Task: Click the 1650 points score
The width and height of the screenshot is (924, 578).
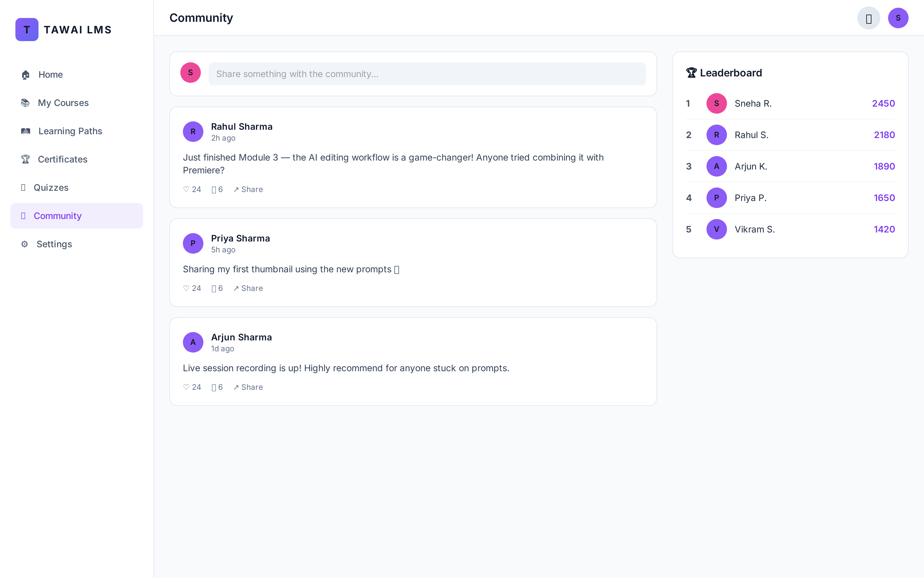Action: tap(884, 197)
